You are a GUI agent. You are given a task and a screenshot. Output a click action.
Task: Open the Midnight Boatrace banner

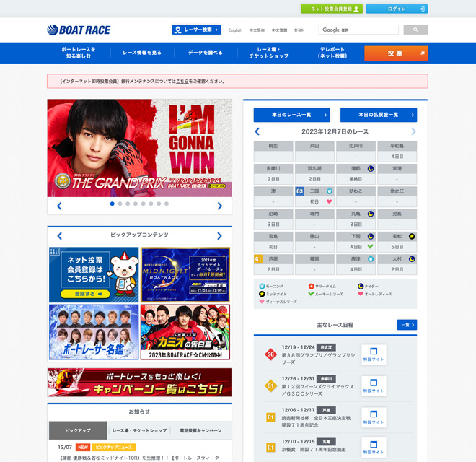click(x=185, y=275)
